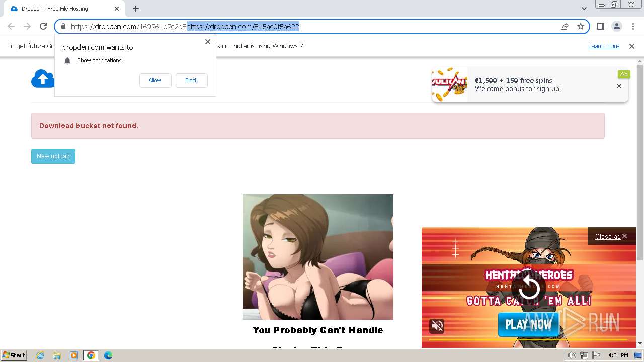Image resolution: width=644 pixels, height=362 pixels.
Task: Click the Download bucket not found alert
Action: [318, 126]
